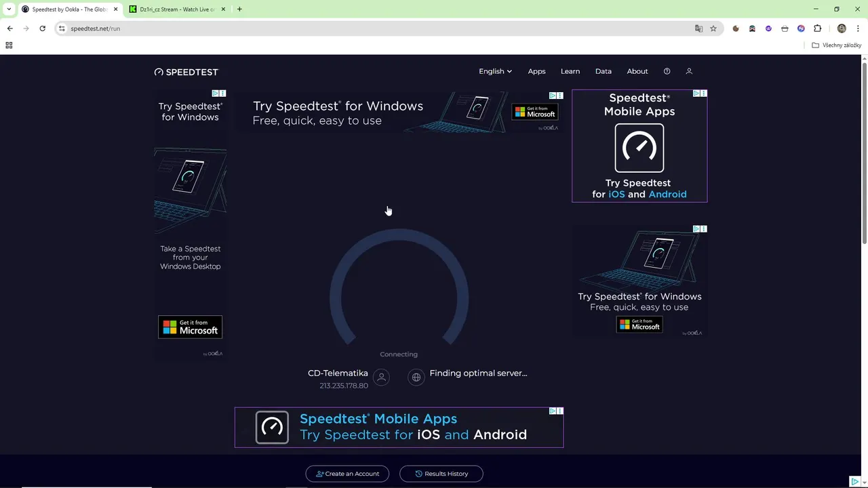Click the translate page icon in address bar
The height and width of the screenshot is (488, 868).
coord(698,28)
